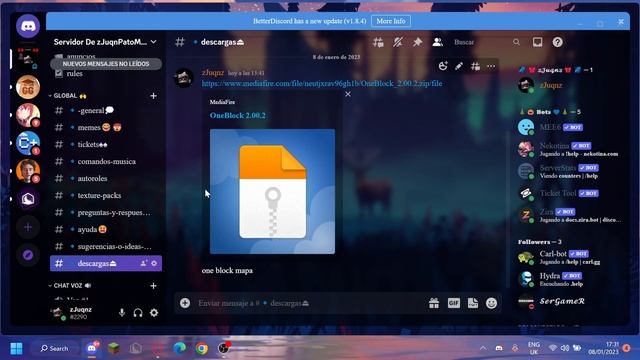This screenshot has height=360, width=640.
Task: Edit descargas channel settings gear
Action: pyautogui.click(x=154, y=264)
